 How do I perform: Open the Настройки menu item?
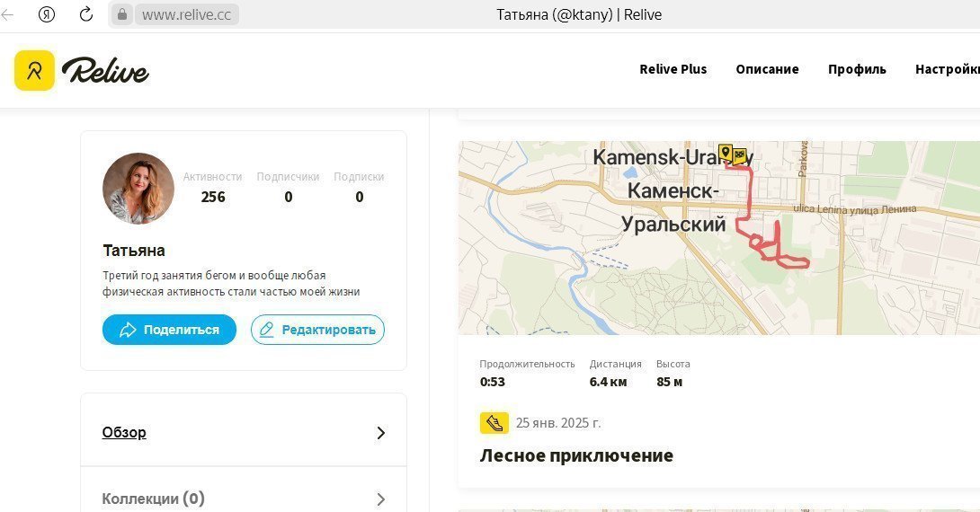coord(948,69)
